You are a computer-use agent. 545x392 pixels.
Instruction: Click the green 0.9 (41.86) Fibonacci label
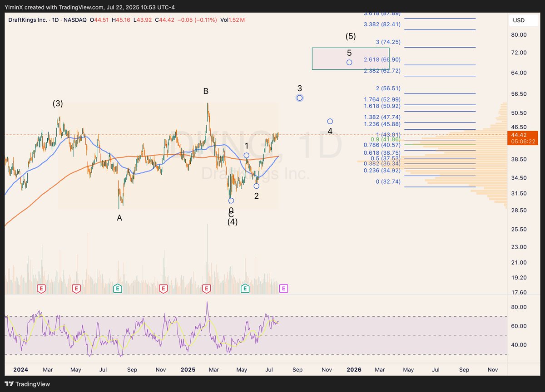point(386,139)
